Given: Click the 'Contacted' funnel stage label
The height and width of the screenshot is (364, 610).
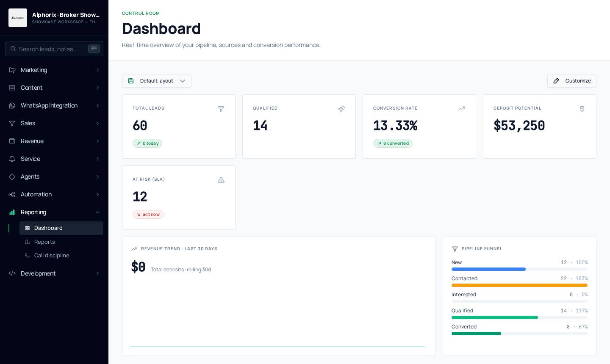Looking at the screenshot, I should click(464, 279).
